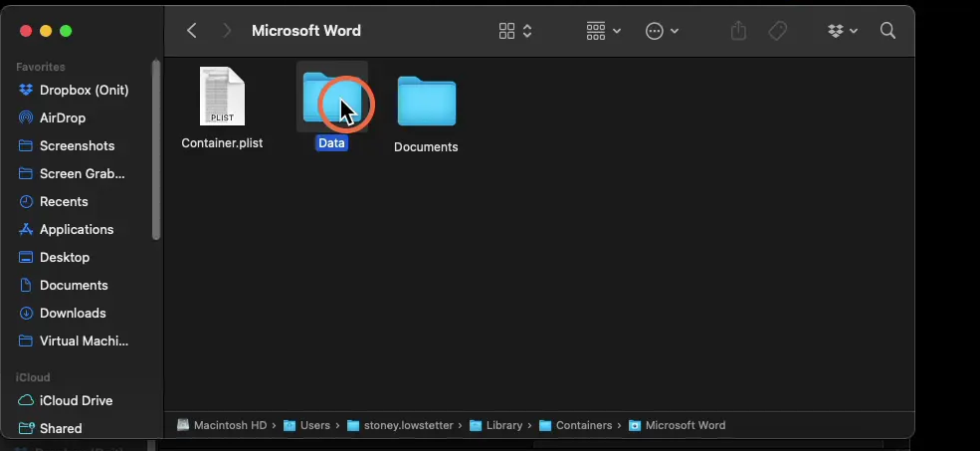Open search with the magnifier icon
Viewport: 980px width, 451px height.
click(x=887, y=31)
